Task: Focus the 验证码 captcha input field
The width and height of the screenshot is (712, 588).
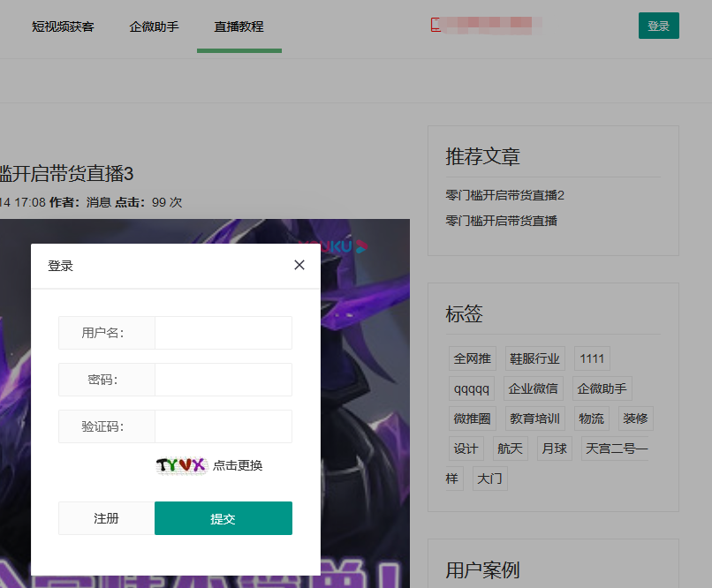Action: click(223, 426)
